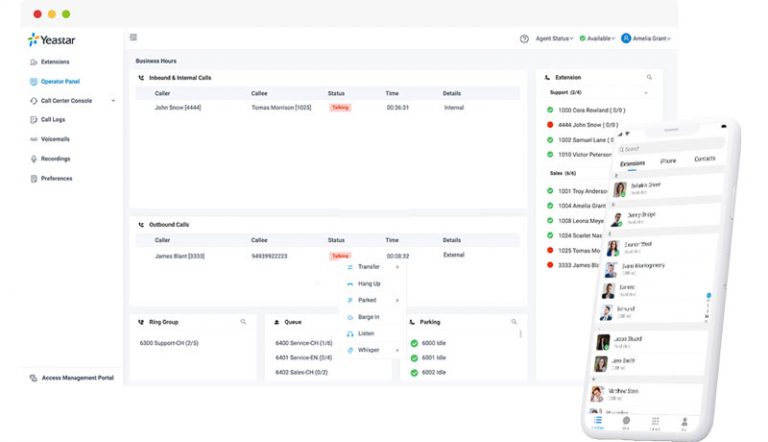Open Call Logs in the sidebar
This screenshot has height=442, width=768.
[x=53, y=119]
